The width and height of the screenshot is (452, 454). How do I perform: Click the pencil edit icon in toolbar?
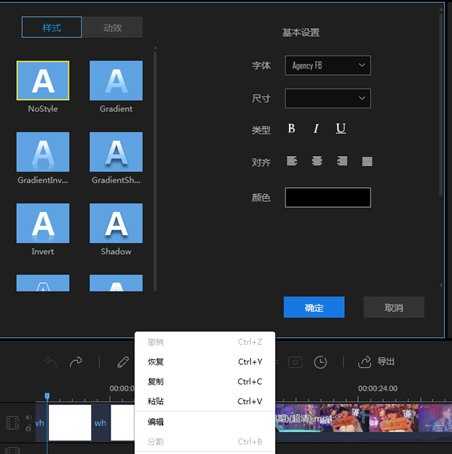123,362
